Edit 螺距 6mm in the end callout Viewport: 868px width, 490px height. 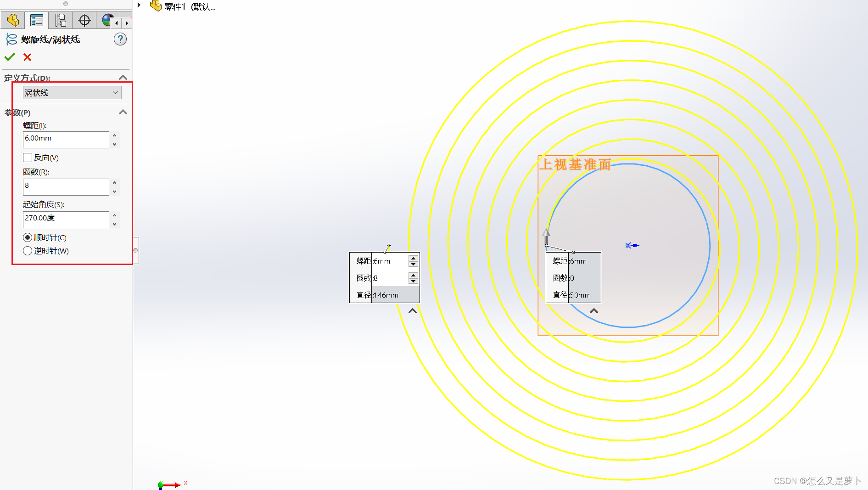coord(390,261)
